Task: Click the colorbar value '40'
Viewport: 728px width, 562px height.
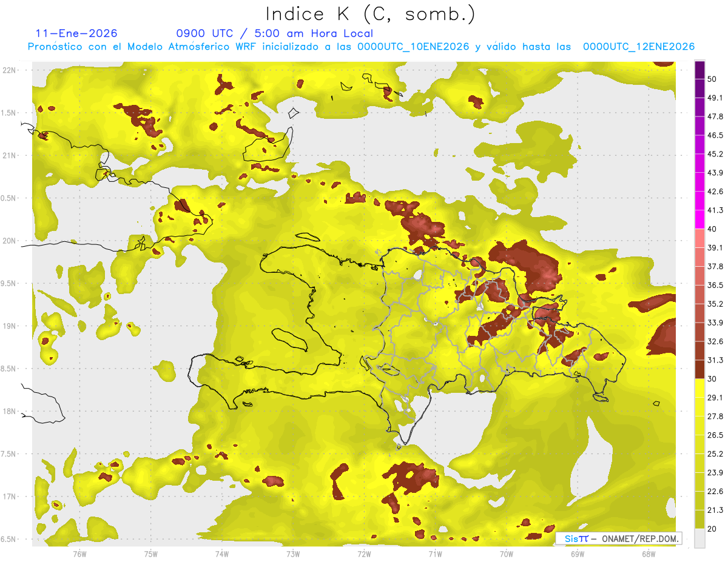Action: (712, 229)
